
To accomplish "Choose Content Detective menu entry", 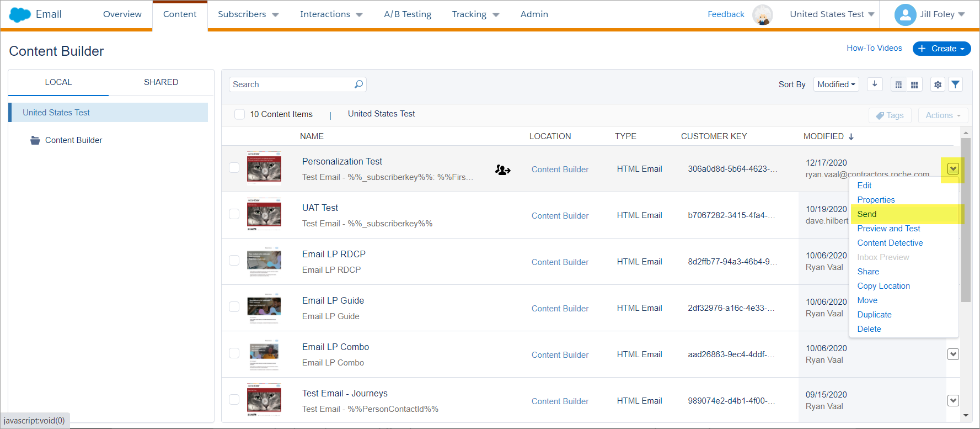I will tap(890, 243).
